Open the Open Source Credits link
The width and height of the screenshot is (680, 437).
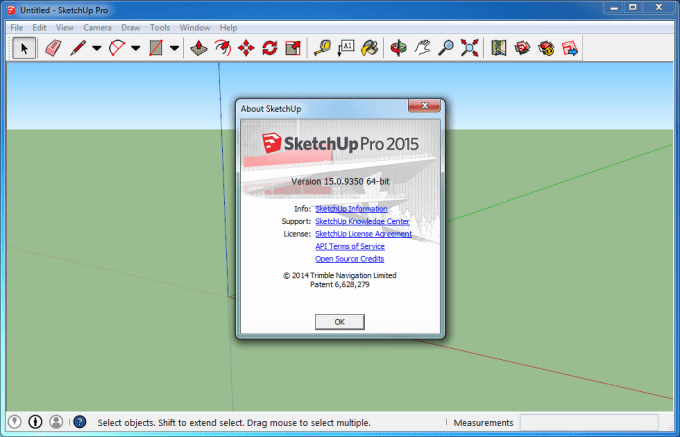click(350, 259)
